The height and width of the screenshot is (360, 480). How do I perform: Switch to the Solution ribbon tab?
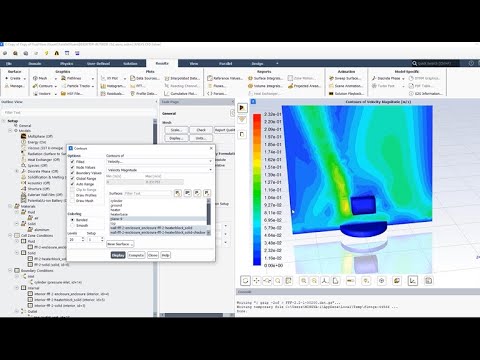tap(130, 63)
